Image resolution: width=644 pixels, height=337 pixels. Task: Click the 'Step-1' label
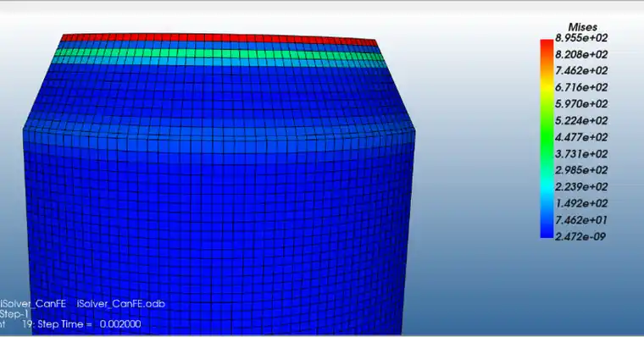point(14,315)
